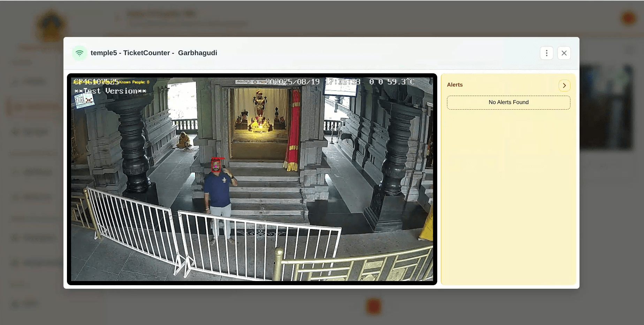Click the No Alerts Found box
Viewport: 644px width, 325px height.
coord(508,102)
